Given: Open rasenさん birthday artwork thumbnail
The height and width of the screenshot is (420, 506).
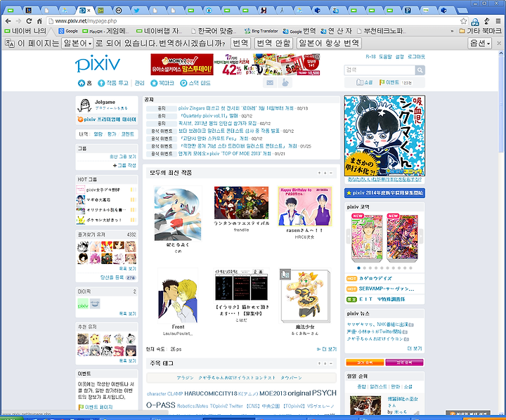Looking at the screenshot, I should (304, 206).
